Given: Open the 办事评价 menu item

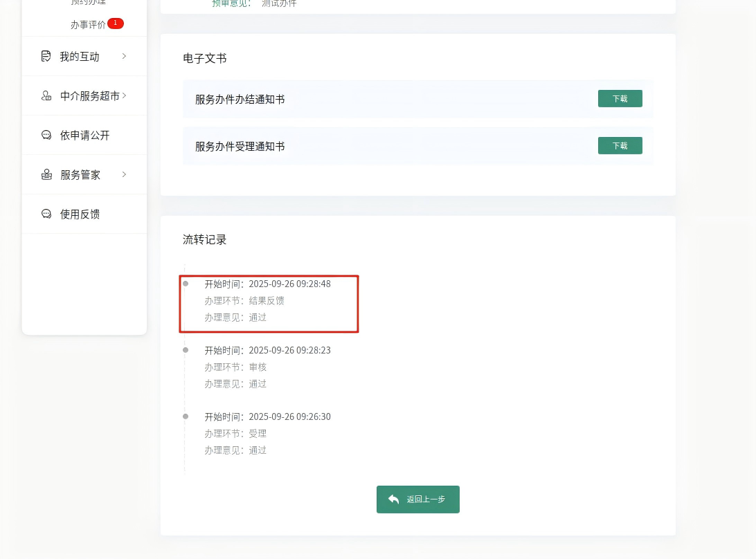Looking at the screenshot, I should point(88,25).
